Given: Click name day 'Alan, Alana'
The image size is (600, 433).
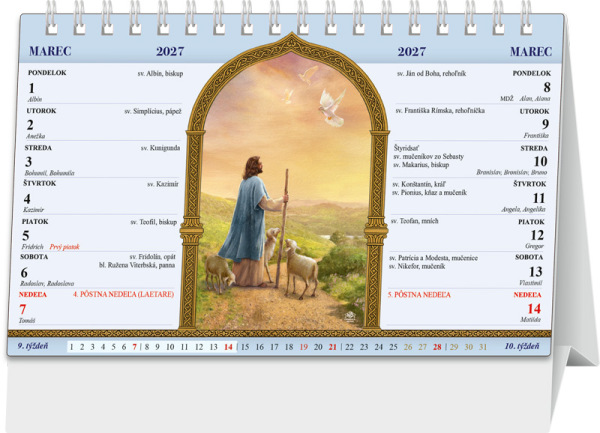Looking at the screenshot, I should pyautogui.click(x=535, y=99).
